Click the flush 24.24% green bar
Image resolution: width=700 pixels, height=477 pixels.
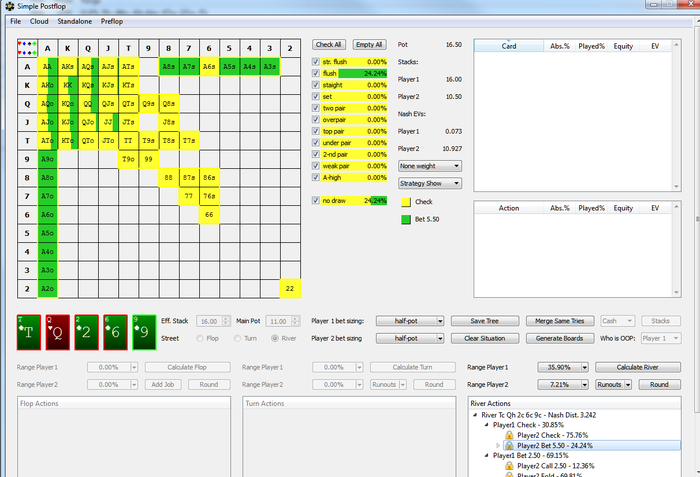tap(362, 73)
